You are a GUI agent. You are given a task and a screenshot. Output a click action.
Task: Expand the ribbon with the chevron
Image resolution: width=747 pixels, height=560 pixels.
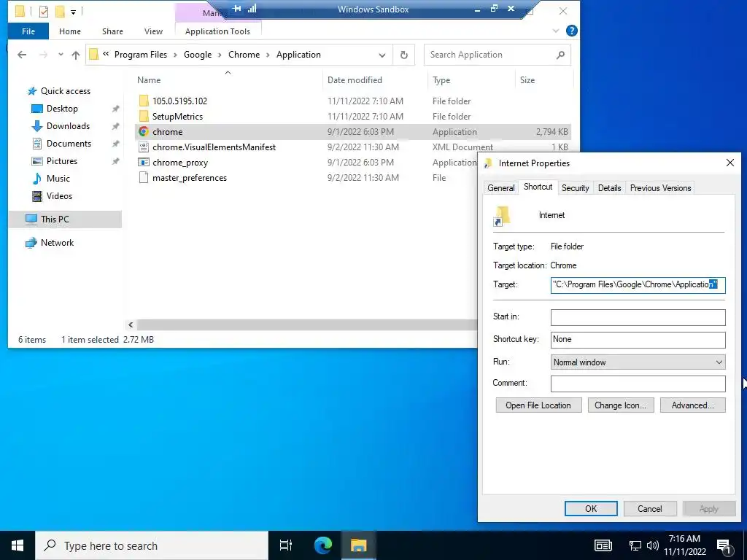555,31
